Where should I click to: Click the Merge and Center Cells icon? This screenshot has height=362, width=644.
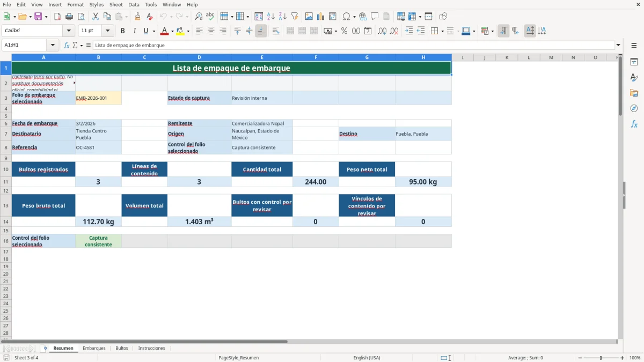[x=290, y=31]
